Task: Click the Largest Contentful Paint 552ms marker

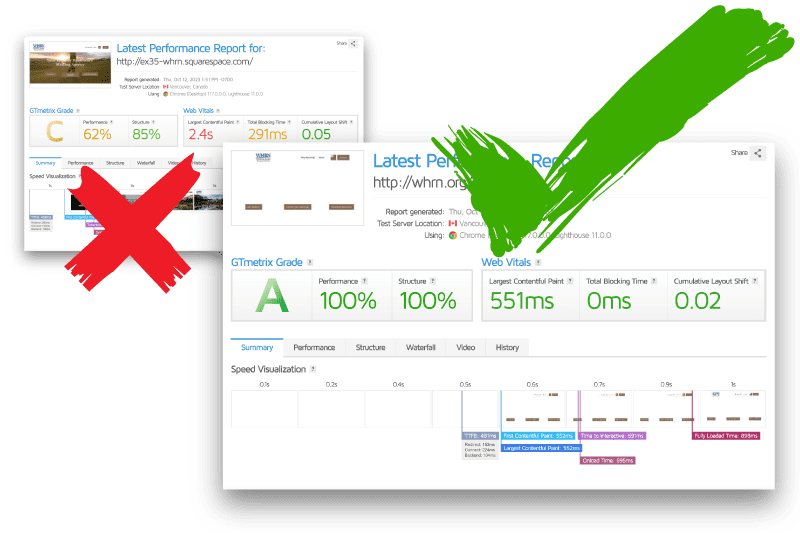Action: (541, 448)
